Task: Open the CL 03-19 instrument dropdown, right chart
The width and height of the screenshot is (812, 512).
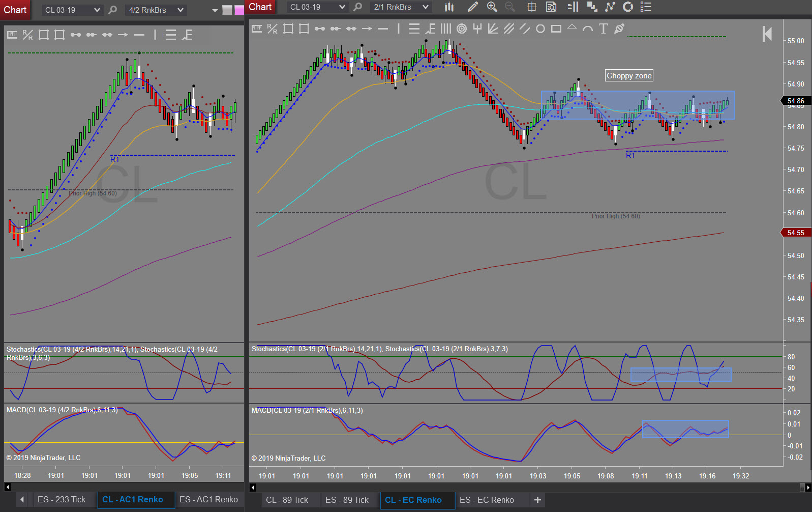Action: tap(317, 7)
